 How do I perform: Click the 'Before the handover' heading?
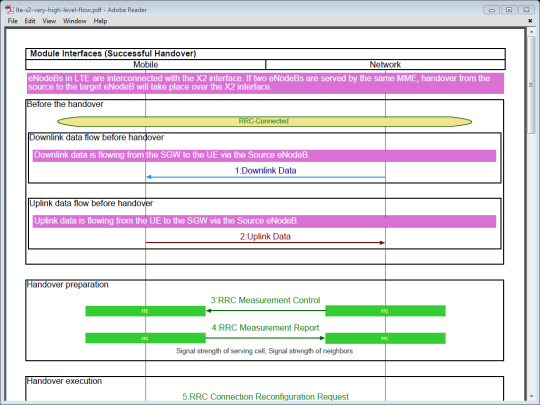coord(65,104)
